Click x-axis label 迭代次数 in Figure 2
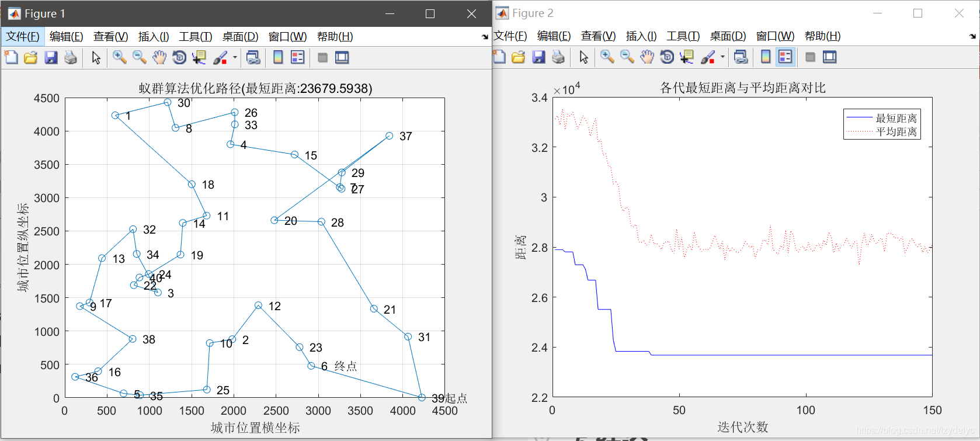 point(743,427)
